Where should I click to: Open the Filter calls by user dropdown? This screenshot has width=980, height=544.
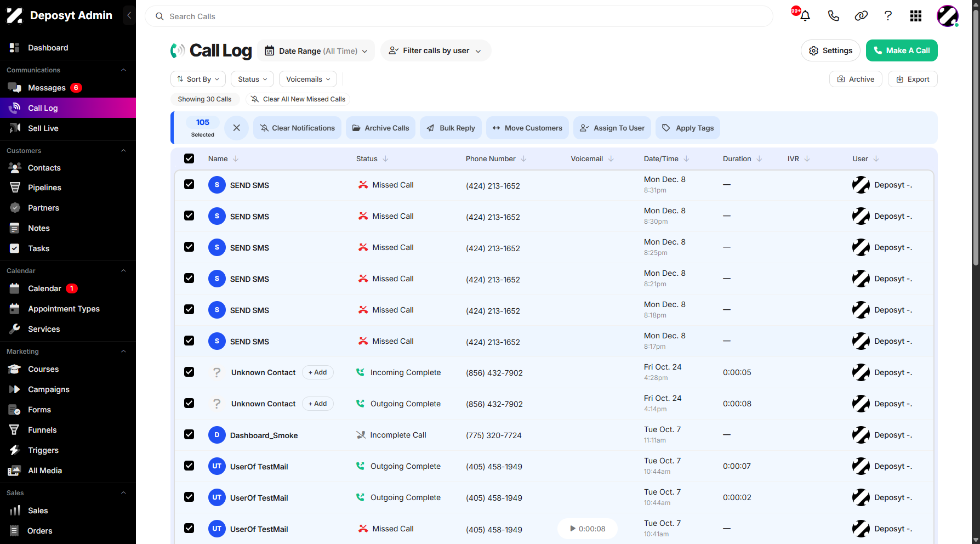[436, 50]
